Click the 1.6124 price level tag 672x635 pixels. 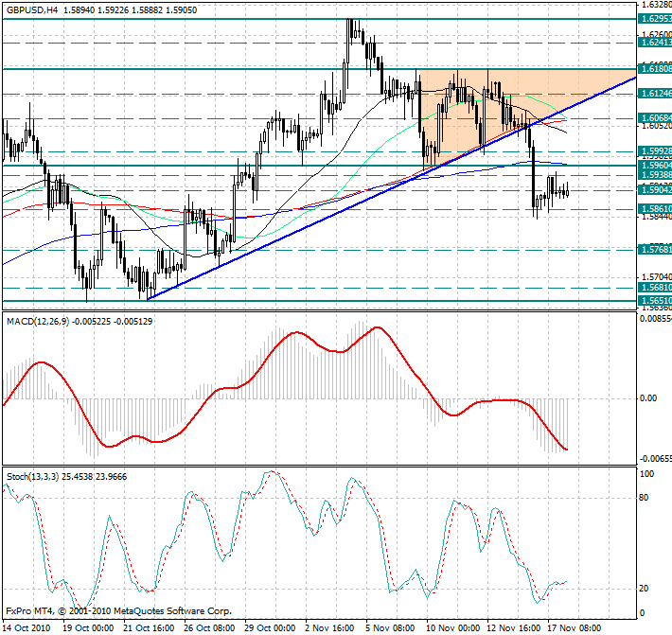click(x=655, y=93)
